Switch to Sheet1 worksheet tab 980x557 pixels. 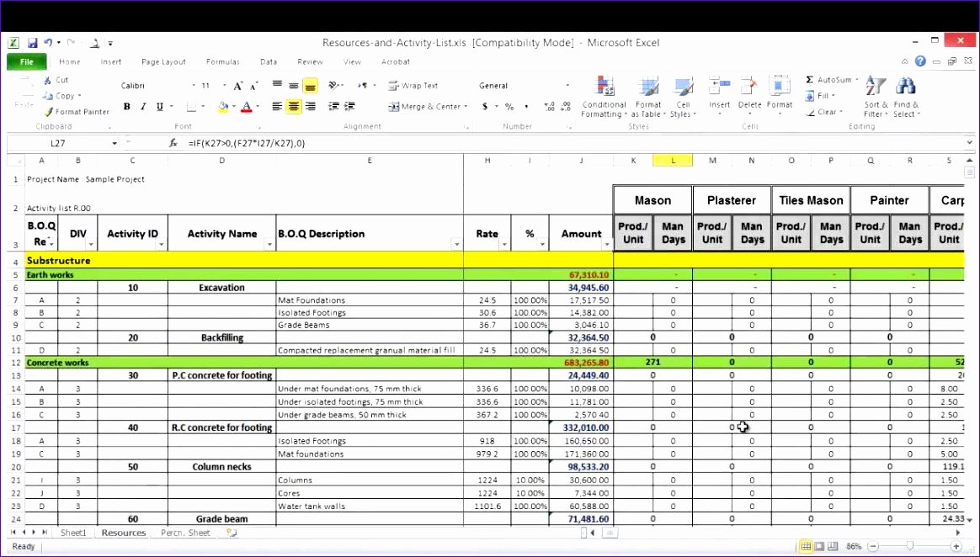[73, 533]
